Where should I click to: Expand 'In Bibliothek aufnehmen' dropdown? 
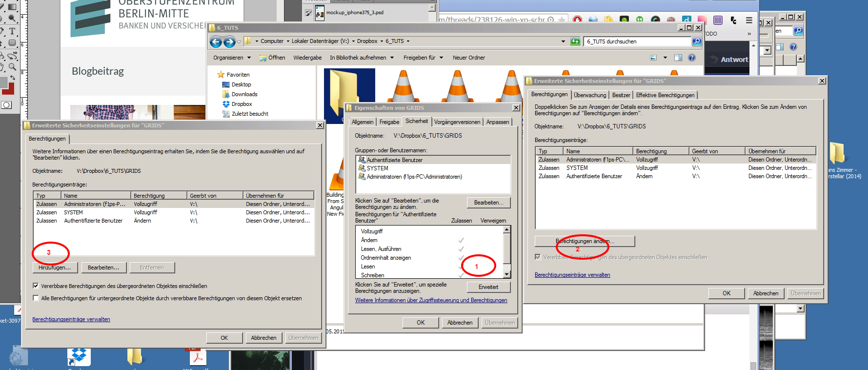point(362,58)
